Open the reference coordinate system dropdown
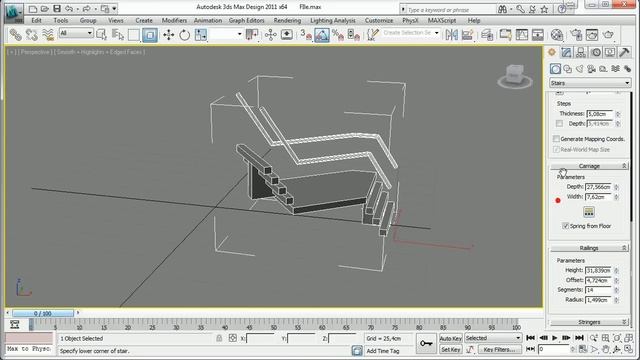 coord(226,34)
